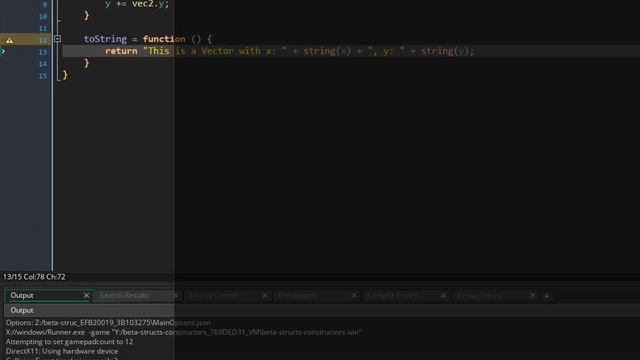Click the 'Options: Z:/beta-struc' output line

[108, 322]
